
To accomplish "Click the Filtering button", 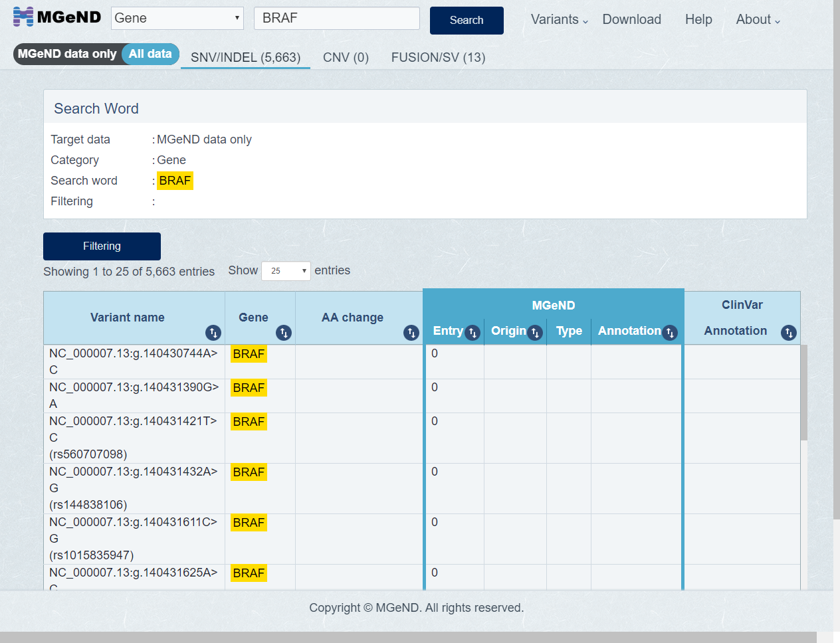I will pos(102,246).
